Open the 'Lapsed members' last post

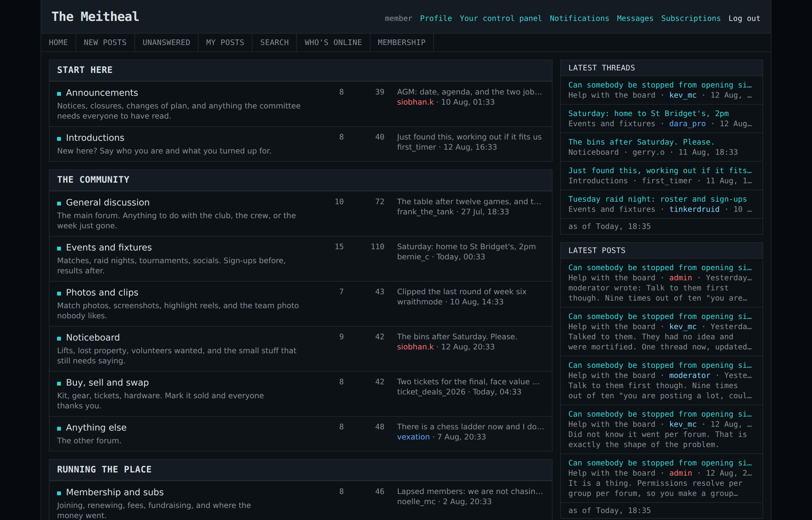click(x=470, y=491)
